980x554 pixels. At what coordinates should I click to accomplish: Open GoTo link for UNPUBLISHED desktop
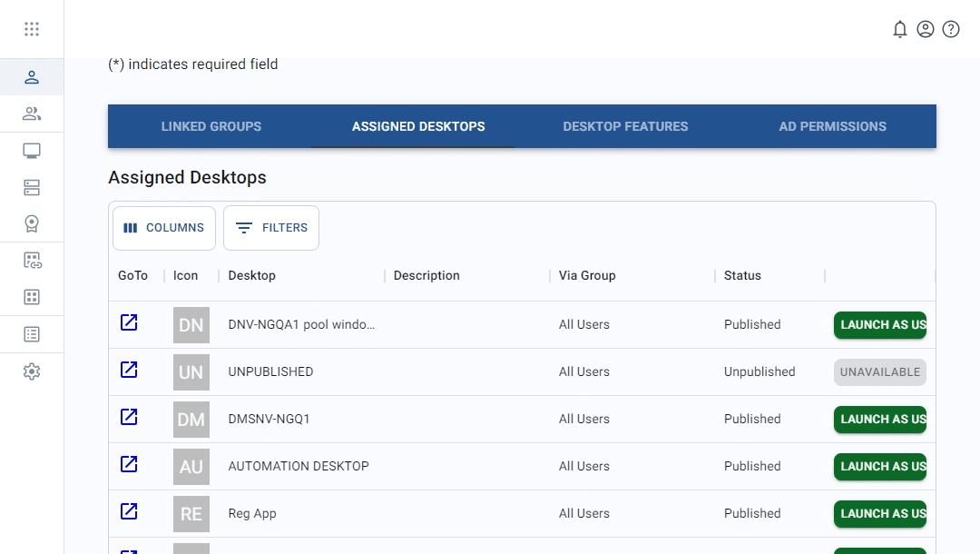(x=129, y=370)
